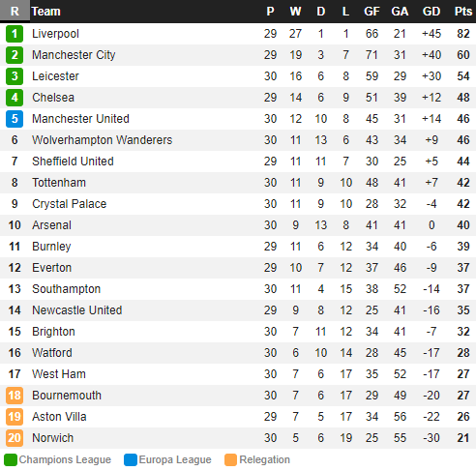Click the blue Europa League legend swatch
476x471 pixels.
[131, 459]
